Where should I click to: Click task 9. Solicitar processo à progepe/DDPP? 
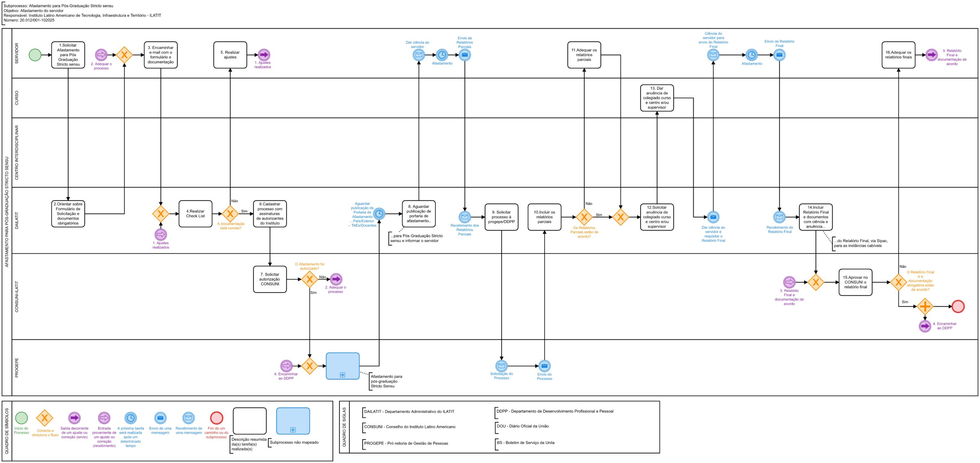(501, 217)
